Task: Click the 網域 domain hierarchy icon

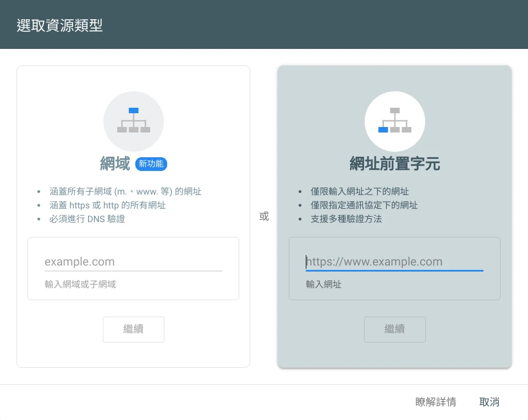Action: point(134,121)
